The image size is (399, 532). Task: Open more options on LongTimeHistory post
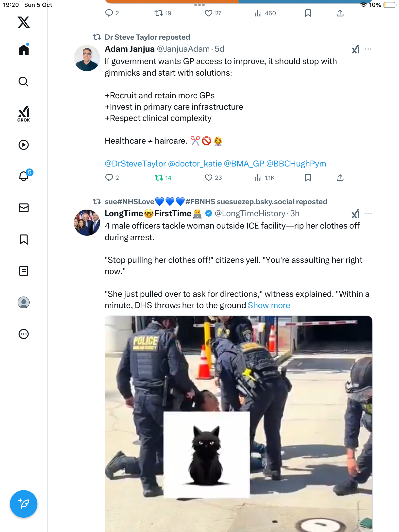coord(368,214)
